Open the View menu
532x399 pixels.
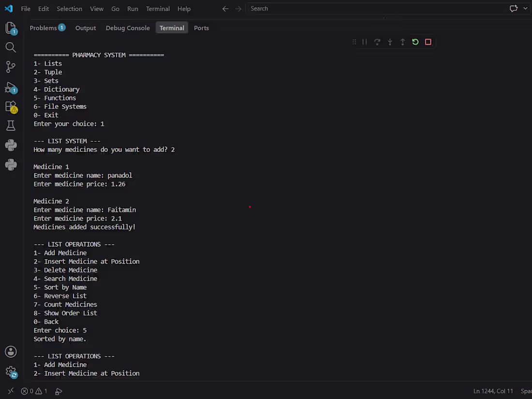coord(97,9)
